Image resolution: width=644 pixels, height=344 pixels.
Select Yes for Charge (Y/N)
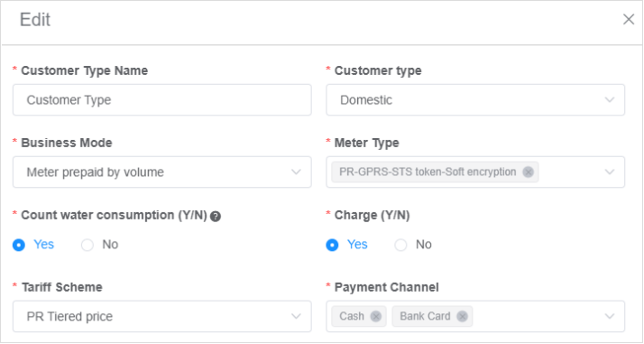coord(332,245)
